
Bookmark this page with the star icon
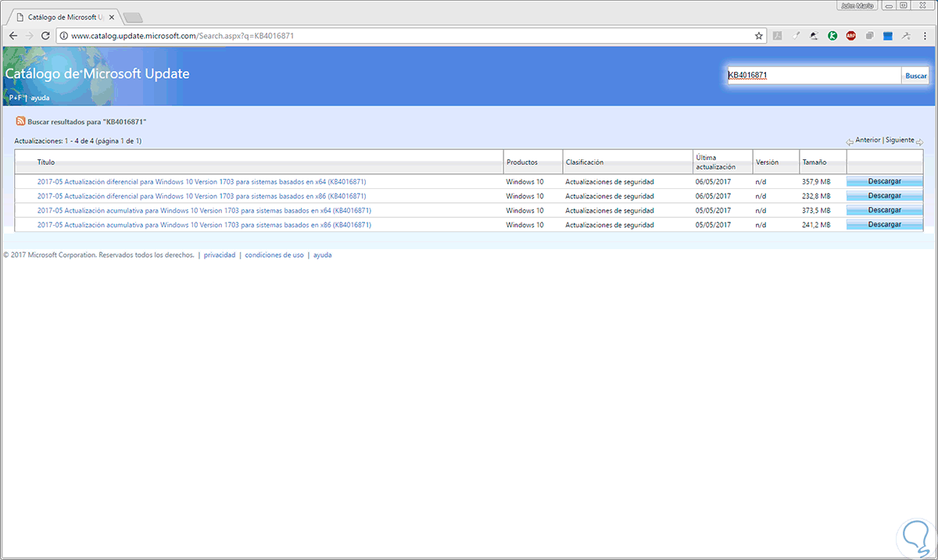(758, 36)
